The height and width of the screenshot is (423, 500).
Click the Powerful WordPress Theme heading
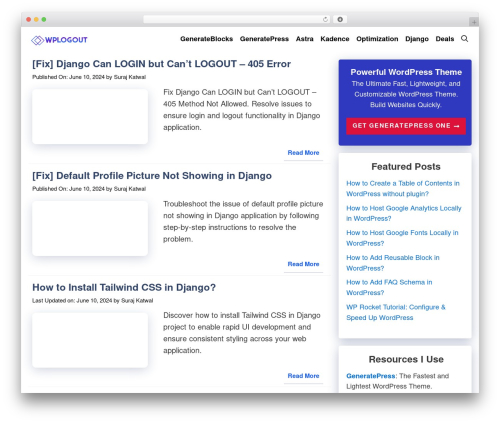(x=406, y=72)
